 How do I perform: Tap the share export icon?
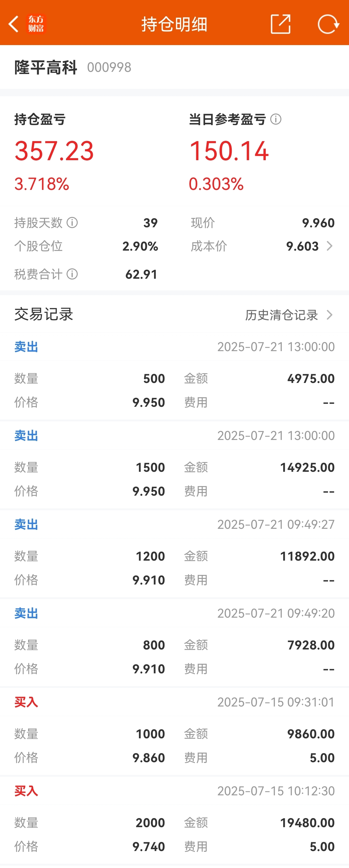pos(281,24)
